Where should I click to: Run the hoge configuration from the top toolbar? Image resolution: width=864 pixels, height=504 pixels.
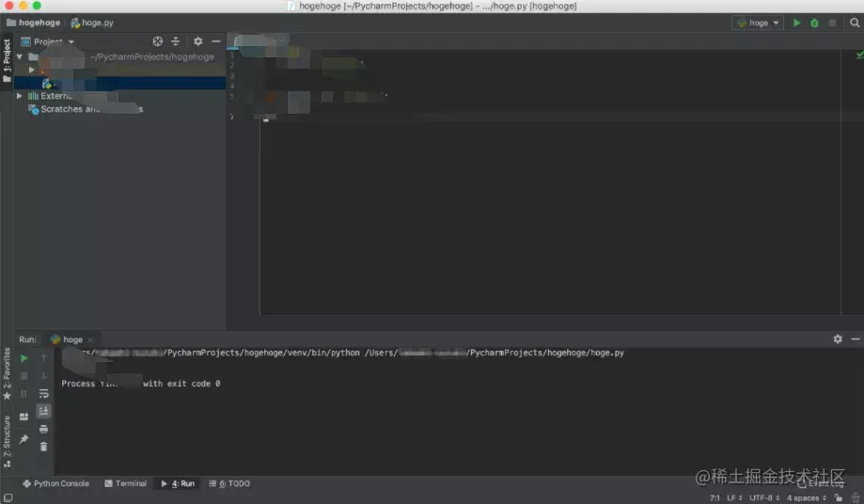click(x=796, y=23)
